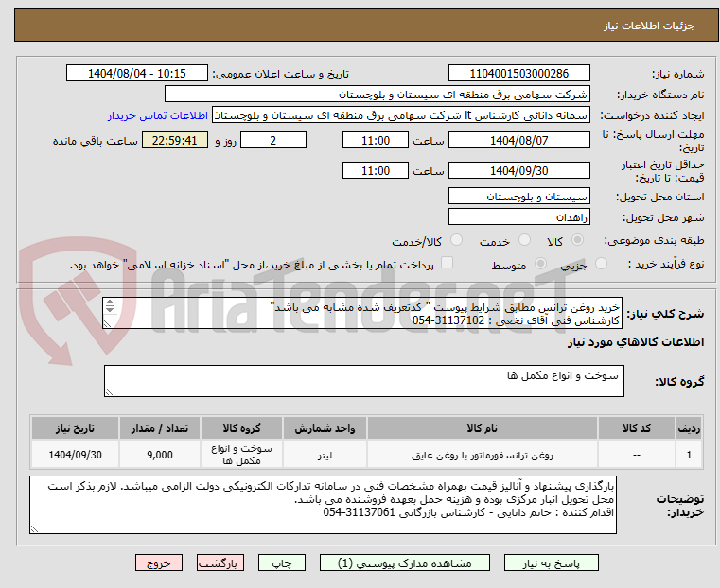Click the scroll stepper in شرح کلی نیاز box
This screenshot has height=588, width=720.
pos(110,306)
